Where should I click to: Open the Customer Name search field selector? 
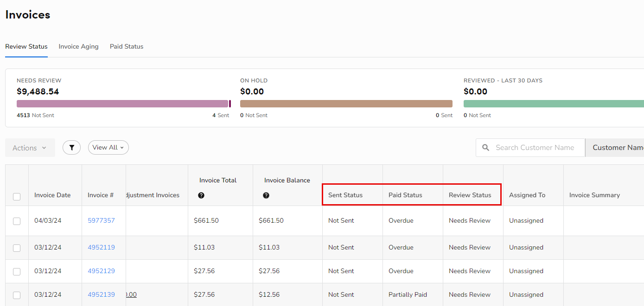tap(618, 147)
